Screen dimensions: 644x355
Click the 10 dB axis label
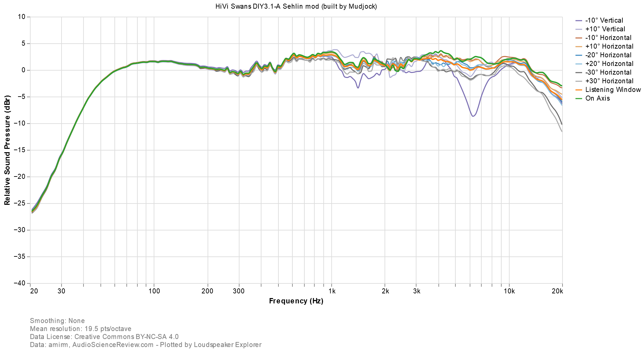(x=22, y=17)
